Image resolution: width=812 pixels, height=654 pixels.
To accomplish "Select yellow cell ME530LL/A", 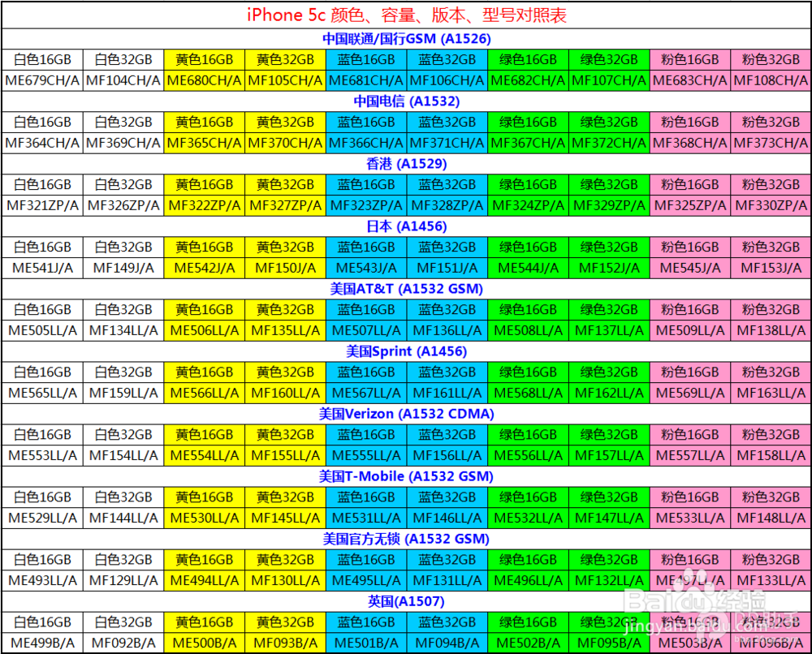I will tap(204, 518).
